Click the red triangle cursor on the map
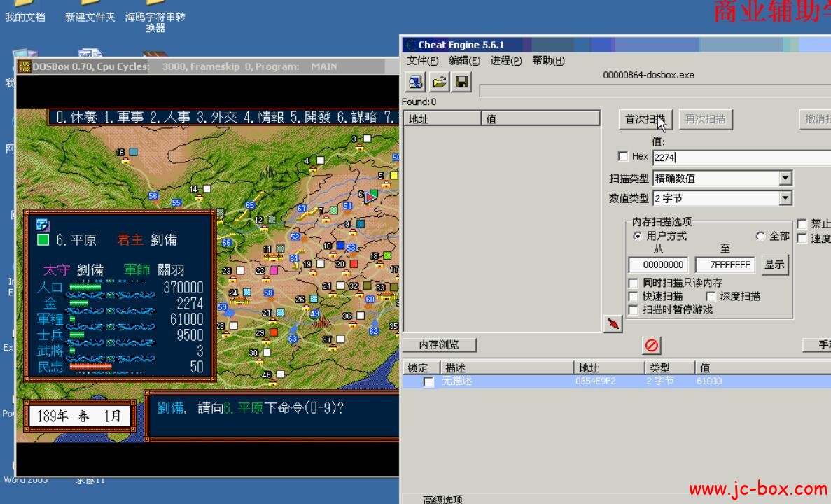This screenshot has height=504, width=831. click(370, 197)
